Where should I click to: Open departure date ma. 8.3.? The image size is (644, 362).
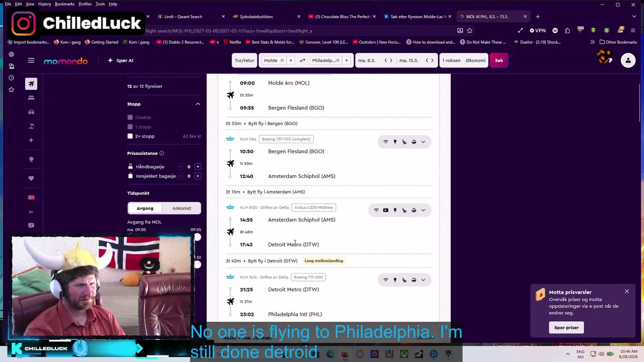coord(367,60)
